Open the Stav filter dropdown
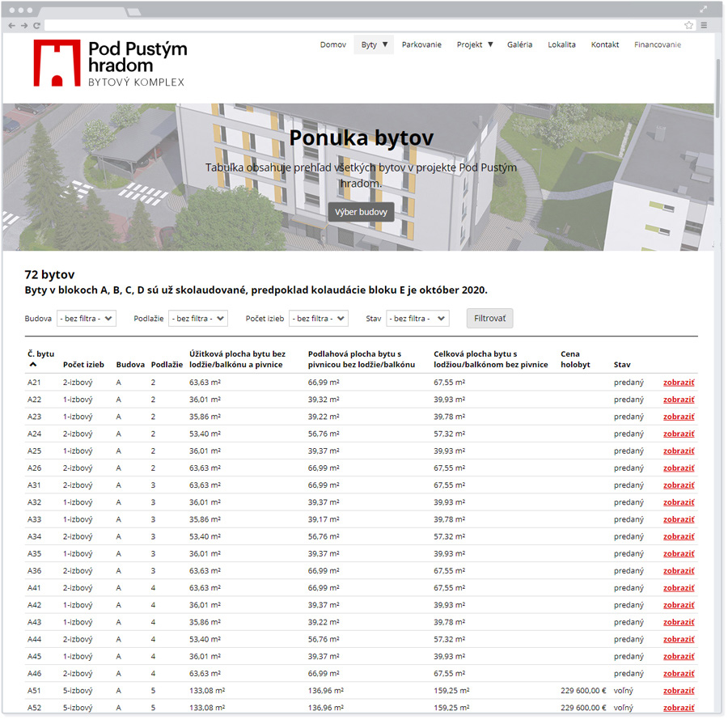The width and height of the screenshot is (728, 728). (417, 319)
